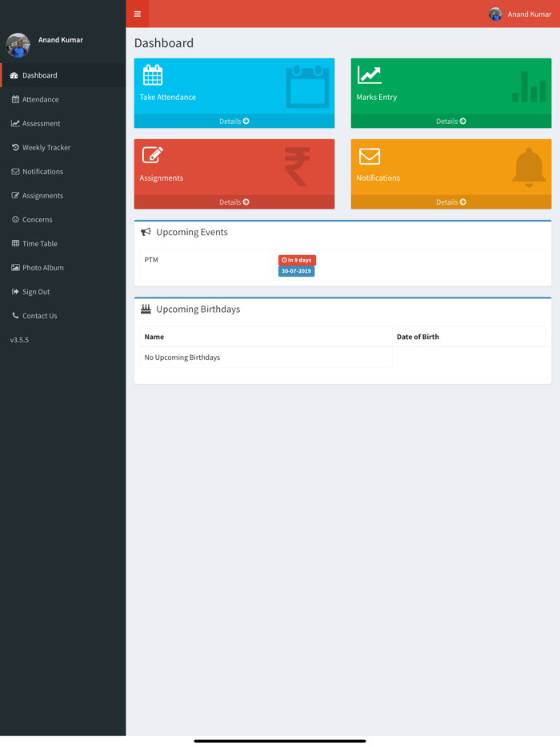Screen dimensions: 560x747
Task: Open Details on the Marks Entry card
Action: 451,121
